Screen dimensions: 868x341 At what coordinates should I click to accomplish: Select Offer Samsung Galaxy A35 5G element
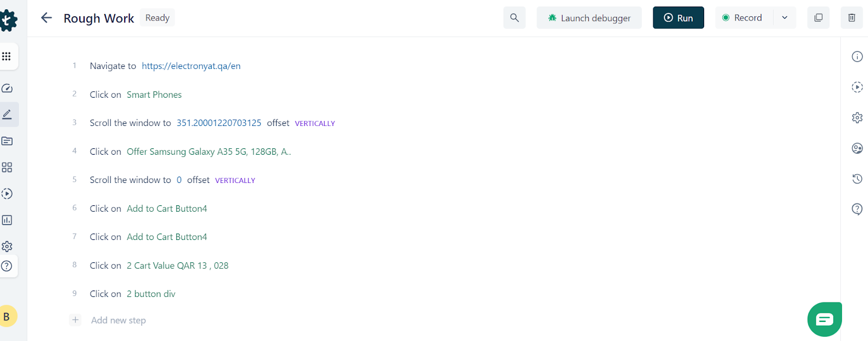click(x=209, y=151)
